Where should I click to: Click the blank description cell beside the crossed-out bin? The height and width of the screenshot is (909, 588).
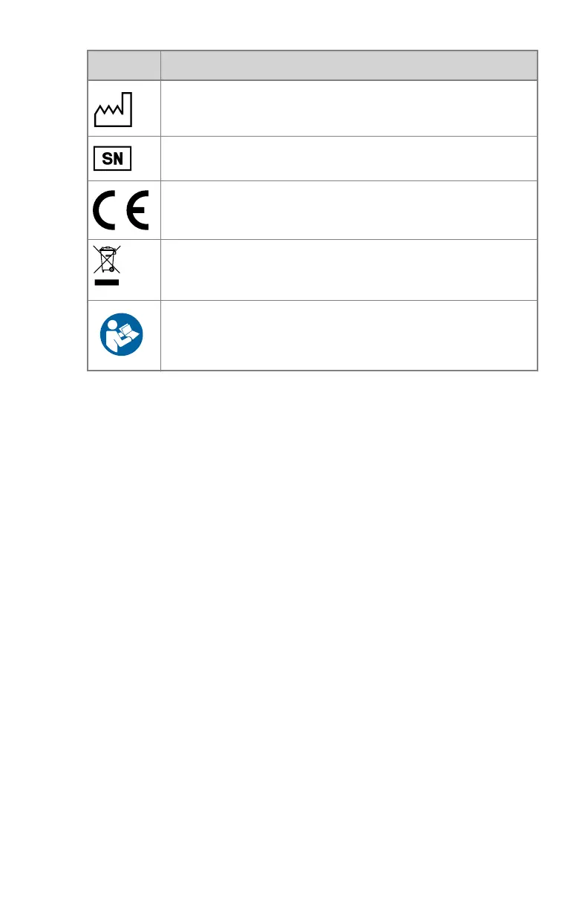[x=349, y=270]
